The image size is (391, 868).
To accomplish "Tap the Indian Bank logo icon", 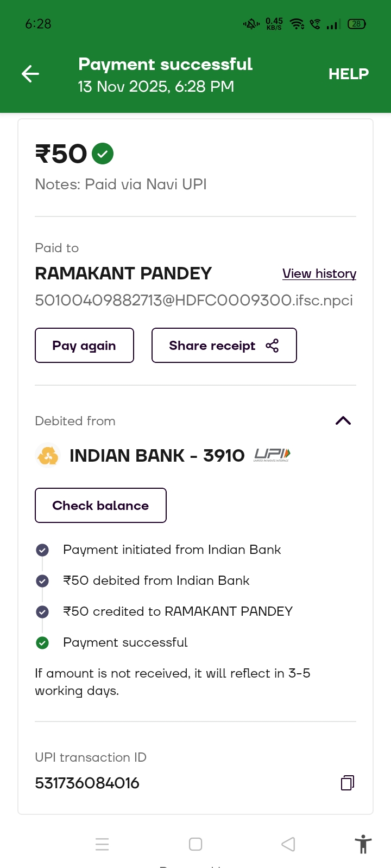I will pos(48,455).
